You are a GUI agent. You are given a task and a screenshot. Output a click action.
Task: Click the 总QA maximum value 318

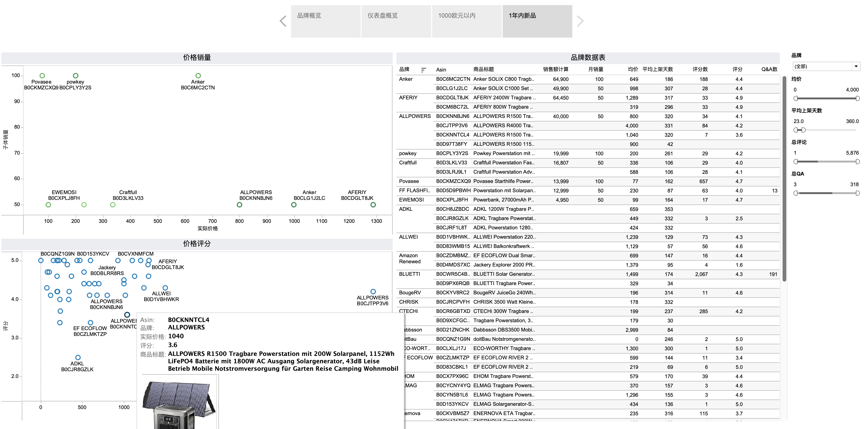point(854,185)
